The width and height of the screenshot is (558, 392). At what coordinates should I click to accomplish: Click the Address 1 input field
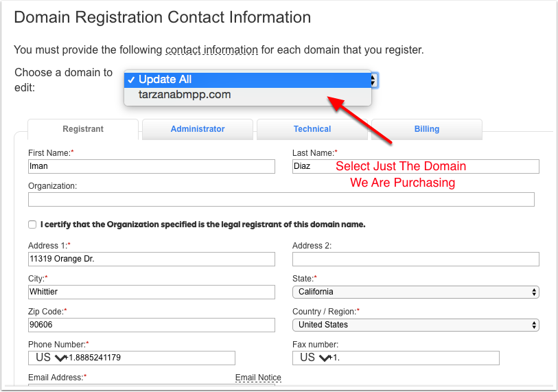click(152, 259)
